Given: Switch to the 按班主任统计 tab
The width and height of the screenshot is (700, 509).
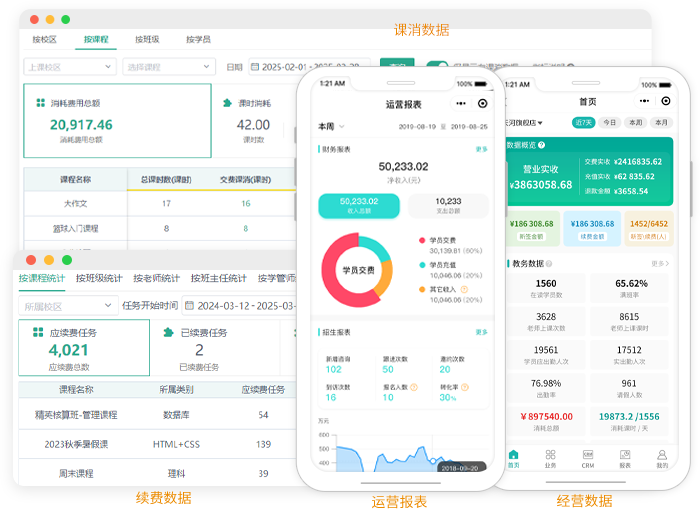Looking at the screenshot, I should [219, 278].
